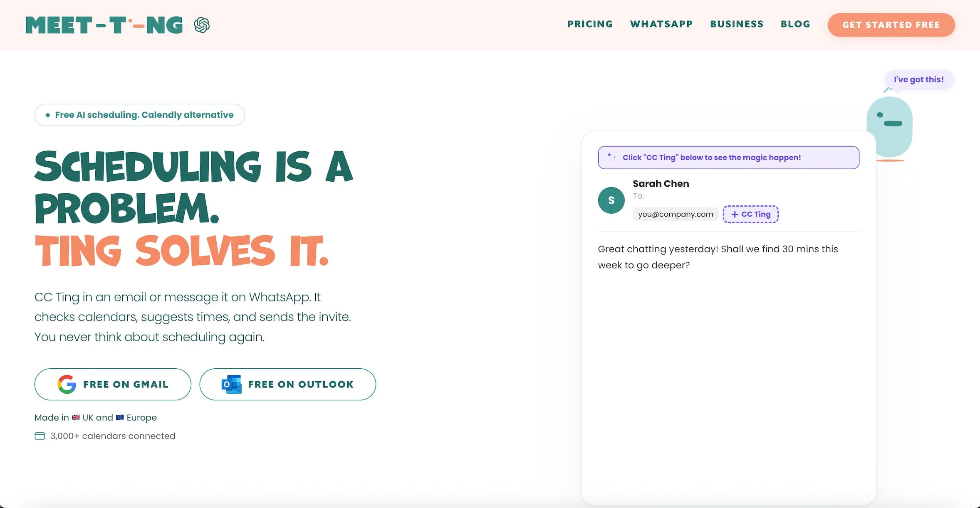Open the Pricing page
Image resolution: width=980 pixels, height=508 pixels.
click(x=590, y=24)
